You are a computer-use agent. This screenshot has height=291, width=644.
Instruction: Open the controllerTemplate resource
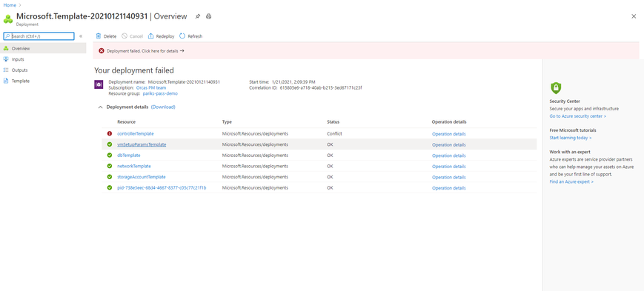point(136,134)
